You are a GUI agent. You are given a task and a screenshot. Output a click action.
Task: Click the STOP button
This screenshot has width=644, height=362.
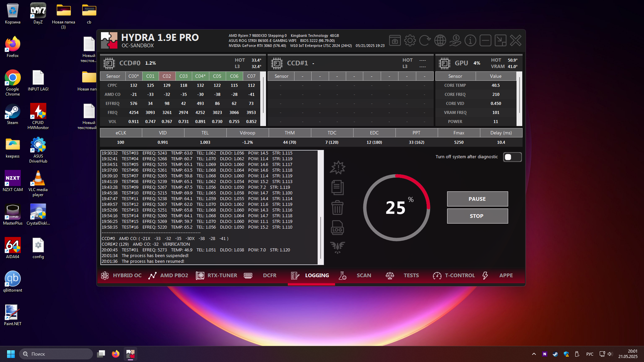tap(477, 216)
